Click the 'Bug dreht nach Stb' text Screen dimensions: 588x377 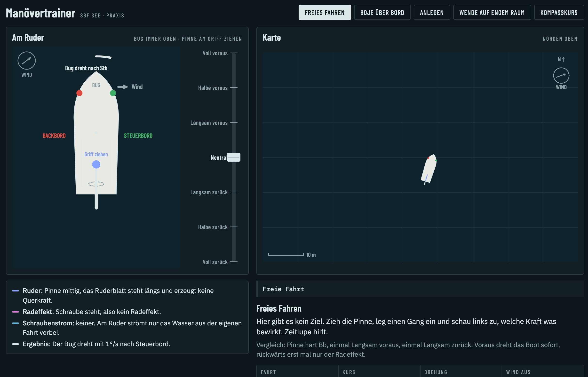coord(86,68)
